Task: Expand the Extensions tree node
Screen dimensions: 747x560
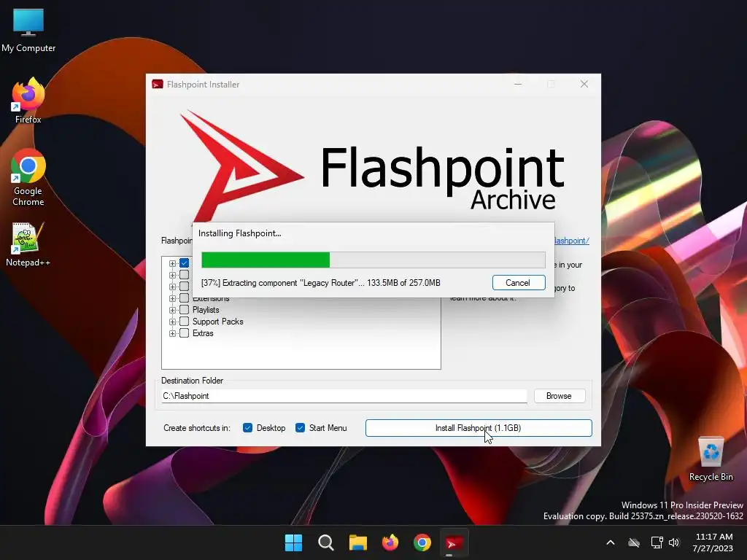Action: pyautogui.click(x=172, y=298)
